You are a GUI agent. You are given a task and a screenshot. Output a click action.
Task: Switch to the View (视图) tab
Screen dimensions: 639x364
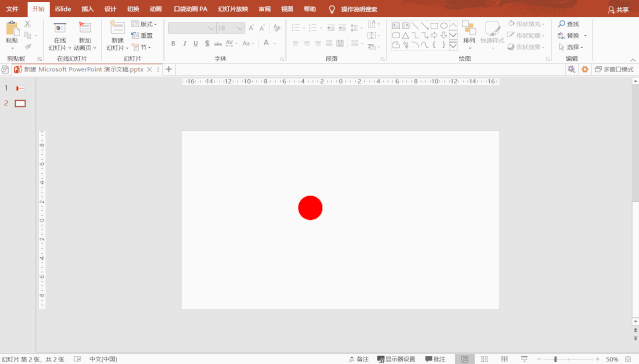pos(287,9)
